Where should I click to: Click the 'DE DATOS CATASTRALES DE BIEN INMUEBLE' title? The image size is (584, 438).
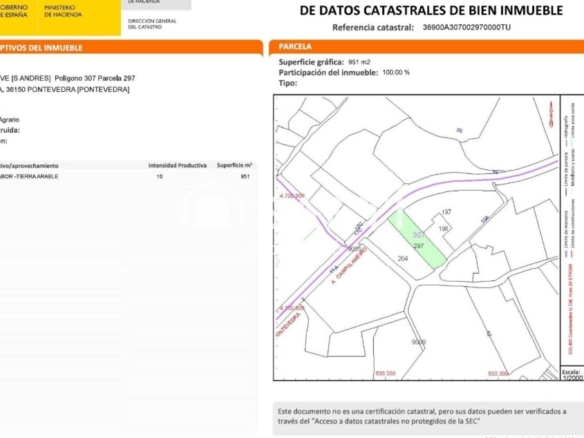click(x=431, y=10)
